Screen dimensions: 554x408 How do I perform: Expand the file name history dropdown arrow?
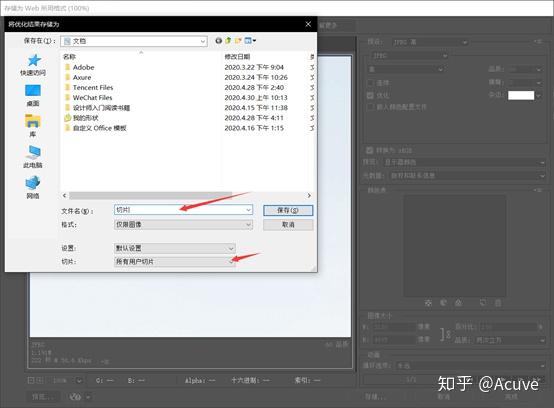pos(248,210)
